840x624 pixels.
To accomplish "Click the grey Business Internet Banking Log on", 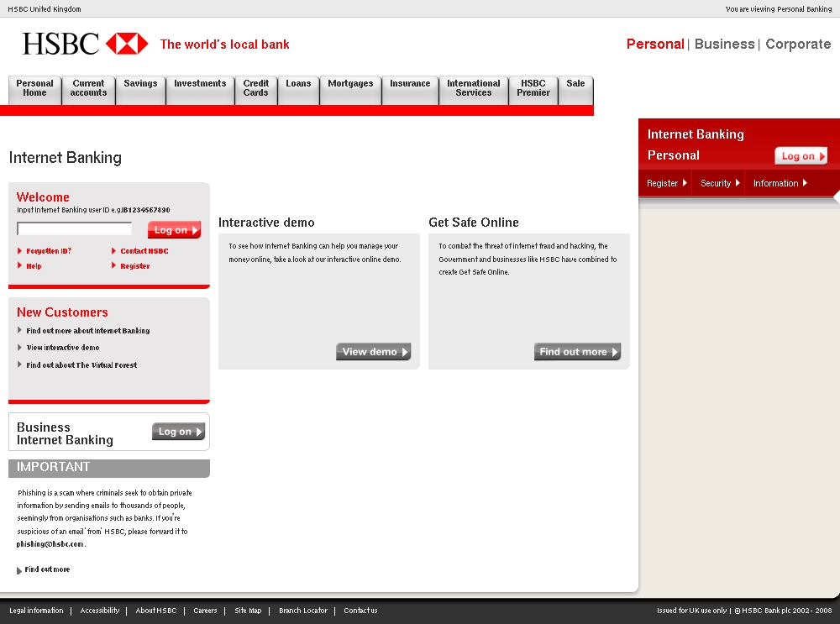I will click(x=178, y=431).
